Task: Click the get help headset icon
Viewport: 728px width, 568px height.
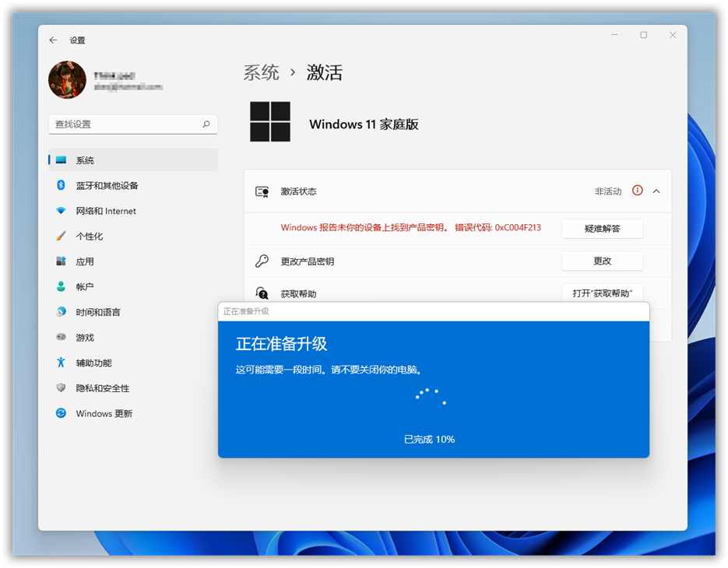Action: (262, 293)
